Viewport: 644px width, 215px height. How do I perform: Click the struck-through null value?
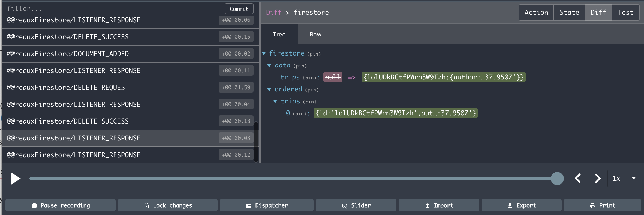(333, 77)
